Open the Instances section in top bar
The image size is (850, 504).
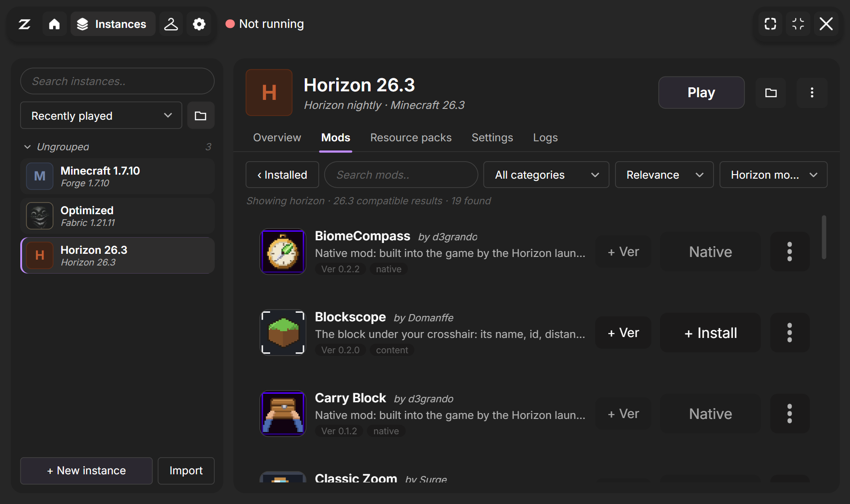click(113, 24)
